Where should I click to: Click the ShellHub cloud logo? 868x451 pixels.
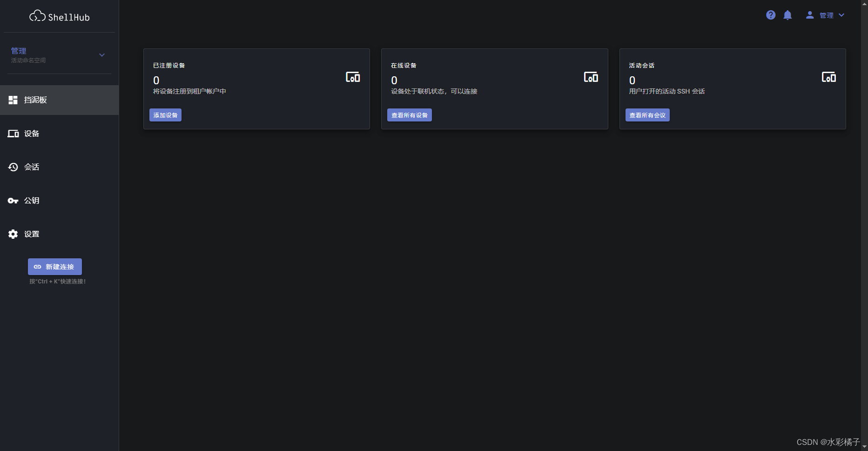(37, 15)
